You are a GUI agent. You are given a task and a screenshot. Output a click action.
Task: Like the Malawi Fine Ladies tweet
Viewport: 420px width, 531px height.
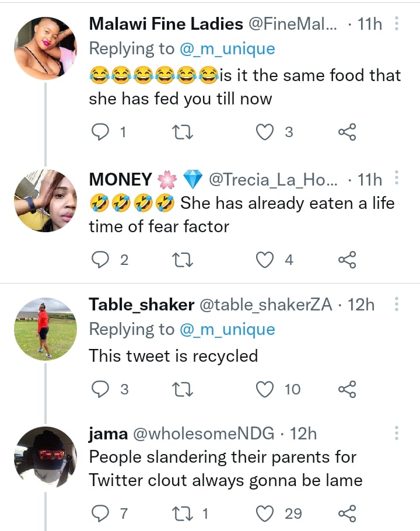pyautogui.click(x=265, y=132)
